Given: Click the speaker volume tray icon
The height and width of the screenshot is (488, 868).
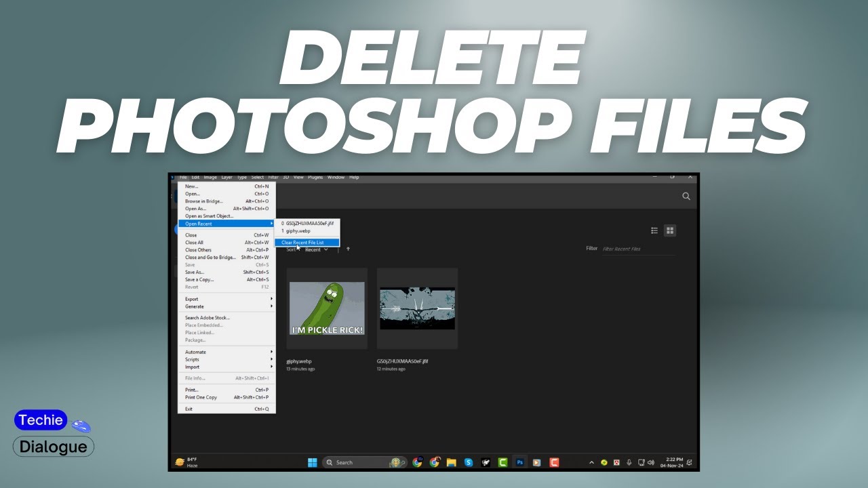Looking at the screenshot, I should point(651,462).
